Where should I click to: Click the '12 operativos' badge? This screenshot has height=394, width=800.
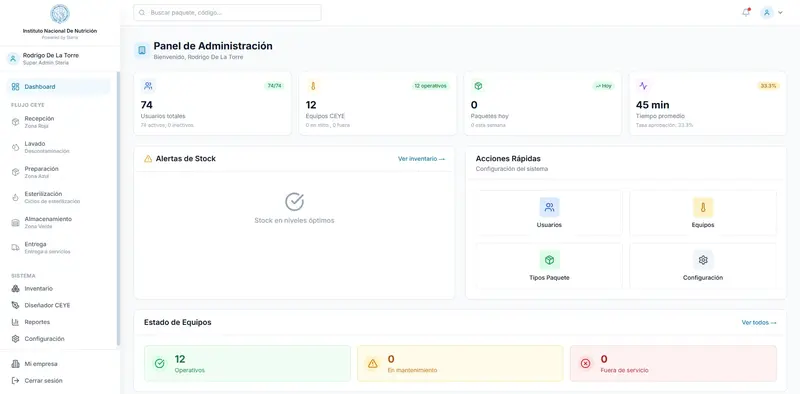[431, 86]
